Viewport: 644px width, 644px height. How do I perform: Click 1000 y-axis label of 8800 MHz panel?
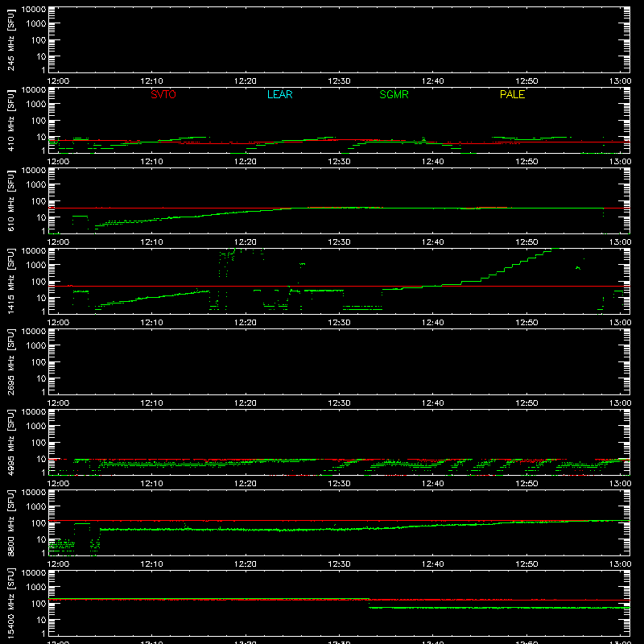tap(36, 507)
